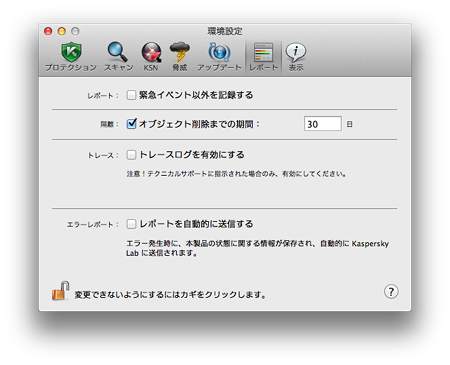Click the padlock to prevent changes
The width and height of the screenshot is (450, 365).
pyautogui.click(x=60, y=291)
